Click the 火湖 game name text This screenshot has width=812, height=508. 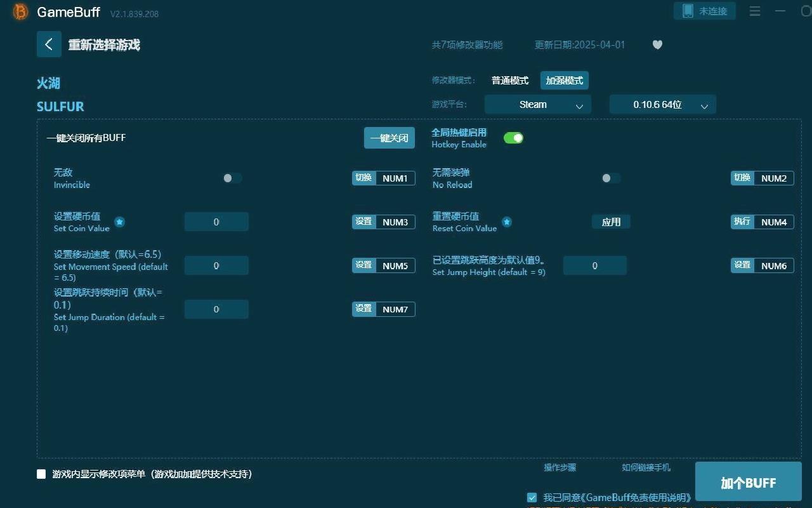49,83
